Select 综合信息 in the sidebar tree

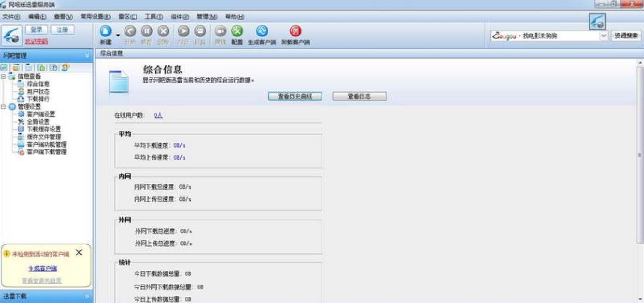[x=38, y=84]
